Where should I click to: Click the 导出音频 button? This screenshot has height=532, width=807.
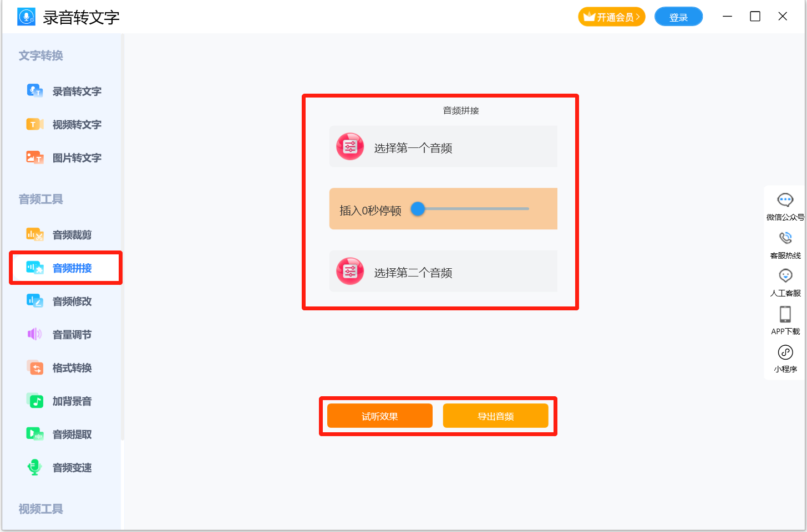[x=496, y=416]
